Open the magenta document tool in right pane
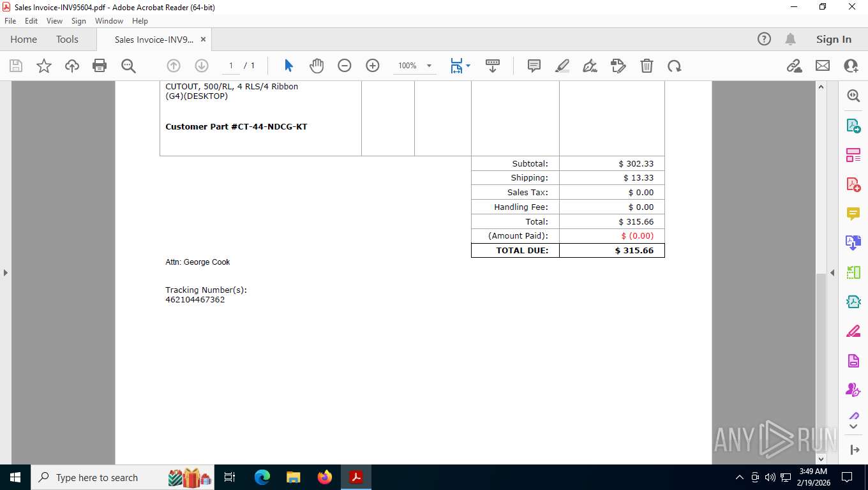 tap(853, 361)
